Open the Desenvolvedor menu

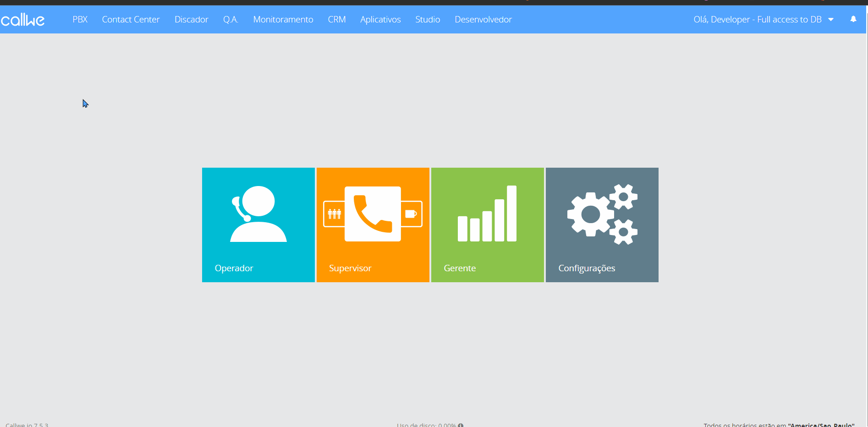(x=483, y=20)
